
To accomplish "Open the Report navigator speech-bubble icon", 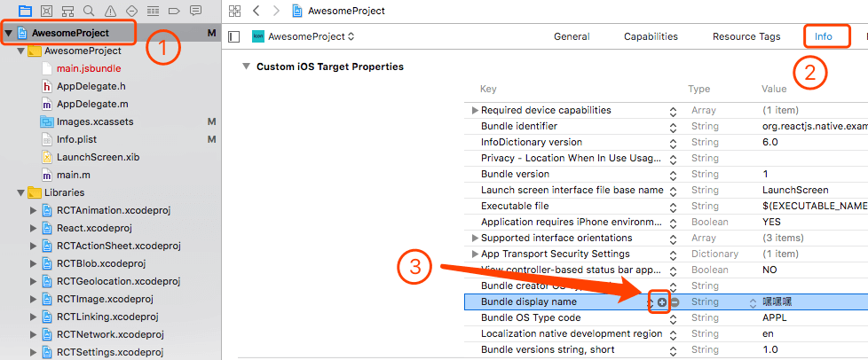I will click(195, 10).
